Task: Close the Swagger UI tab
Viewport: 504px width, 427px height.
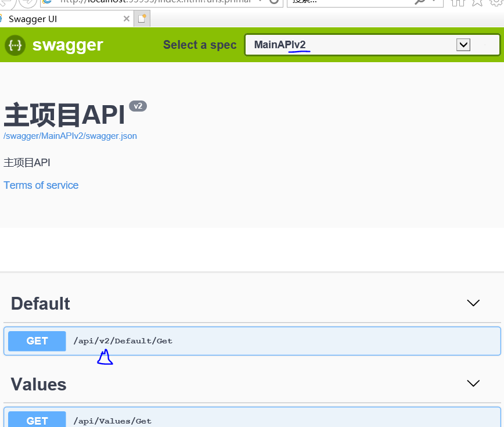Action: [127, 19]
